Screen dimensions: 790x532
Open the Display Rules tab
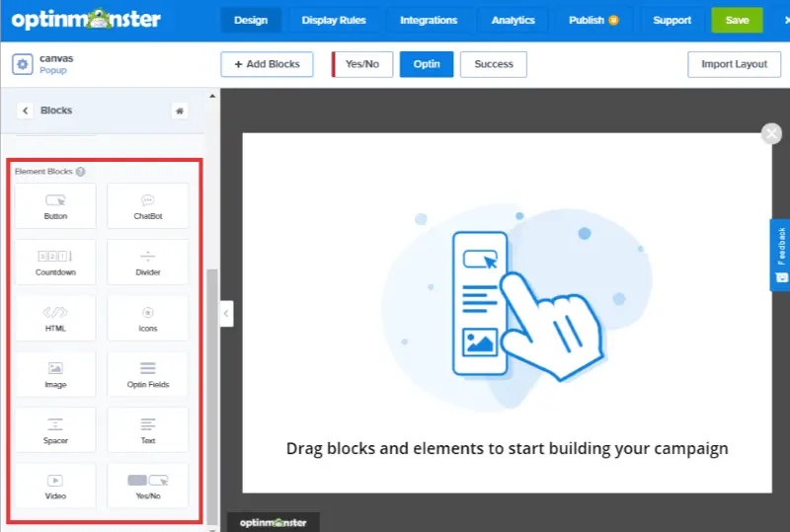point(334,20)
